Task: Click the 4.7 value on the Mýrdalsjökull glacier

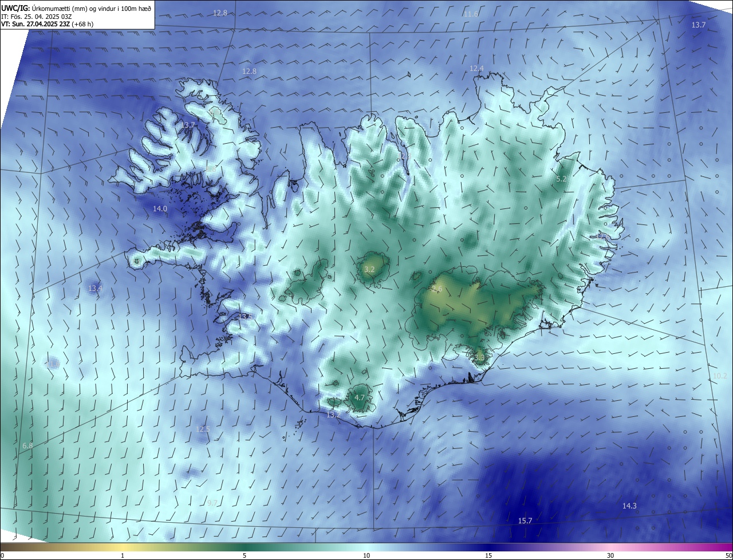Action: click(359, 397)
